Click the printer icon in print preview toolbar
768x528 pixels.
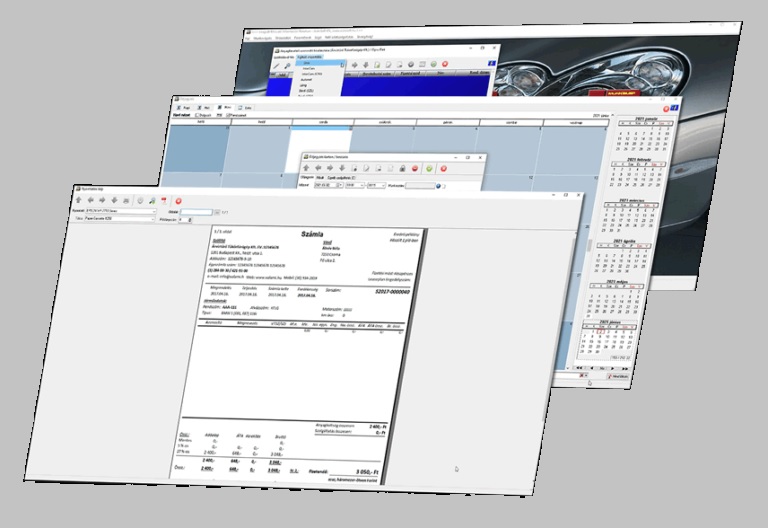pos(126,201)
